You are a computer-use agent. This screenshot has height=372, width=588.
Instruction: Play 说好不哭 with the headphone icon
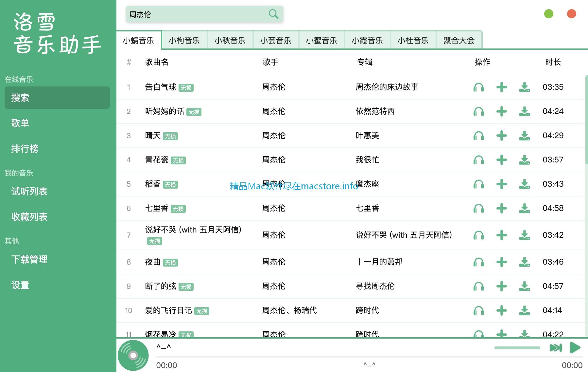[478, 235]
